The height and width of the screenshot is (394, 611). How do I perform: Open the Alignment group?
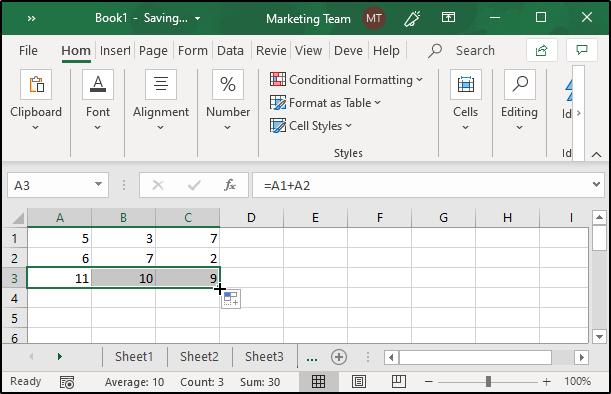pyautogui.click(x=161, y=85)
